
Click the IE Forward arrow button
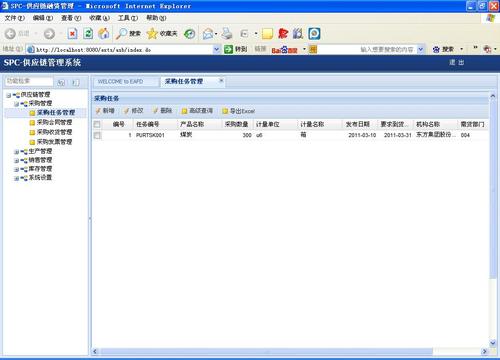pos(49,33)
